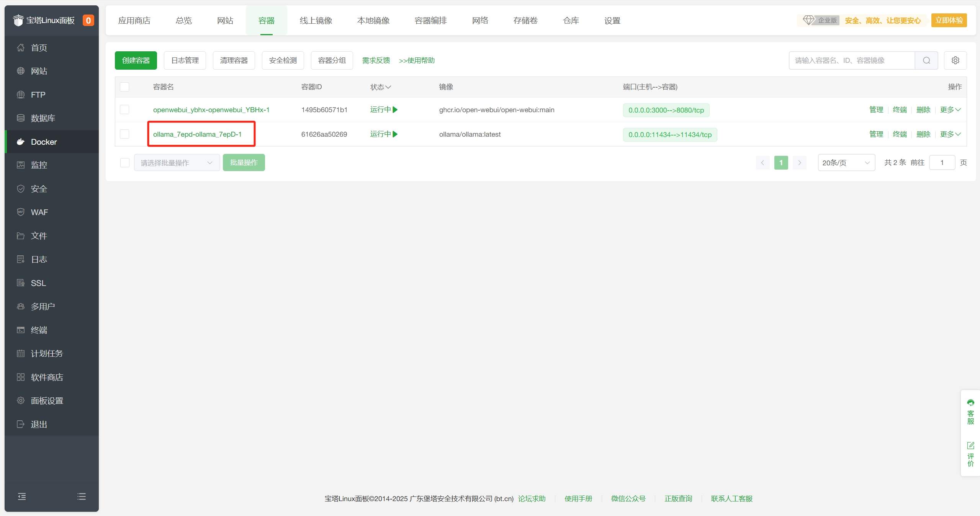Switch to 存储卷 tab
The width and height of the screenshot is (980, 516).
coord(525,21)
